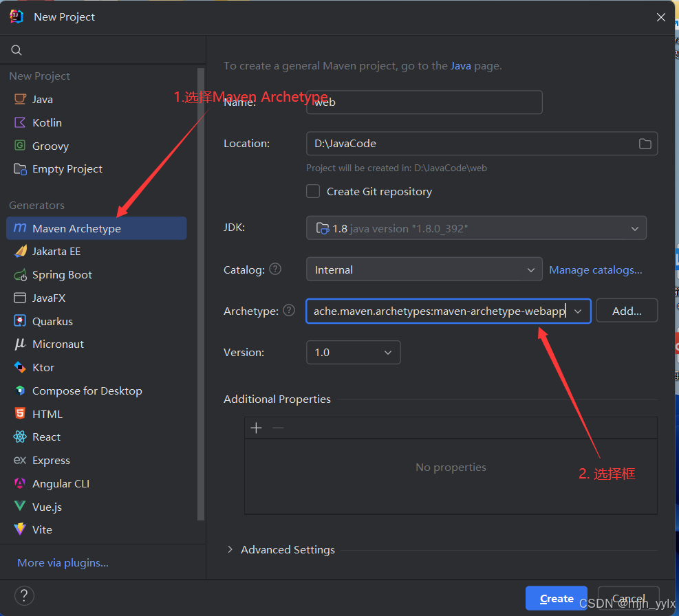This screenshot has height=616, width=679.
Task: Click the Empty Project folder icon
Action: 20,169
